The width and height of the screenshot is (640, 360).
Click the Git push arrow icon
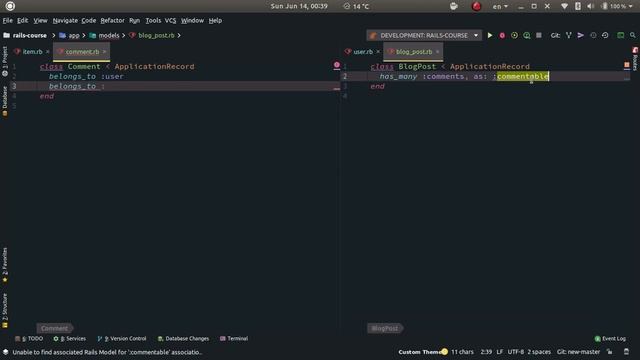click(580, 36)
